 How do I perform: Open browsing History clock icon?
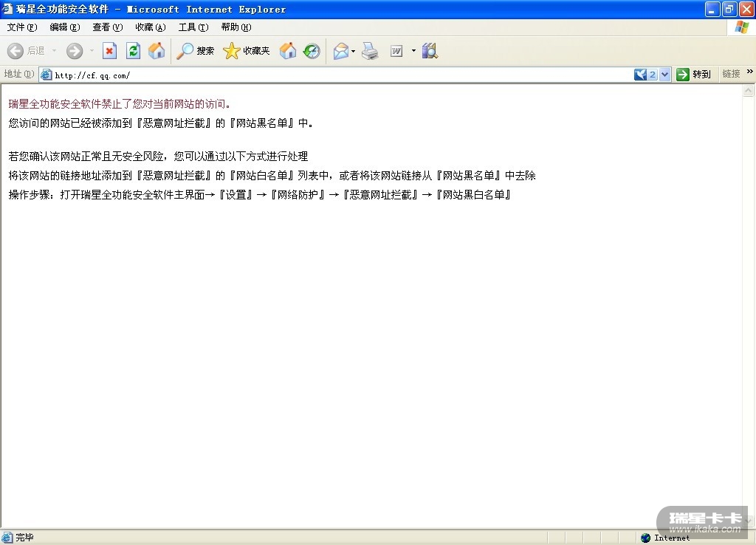coord(312,51)
